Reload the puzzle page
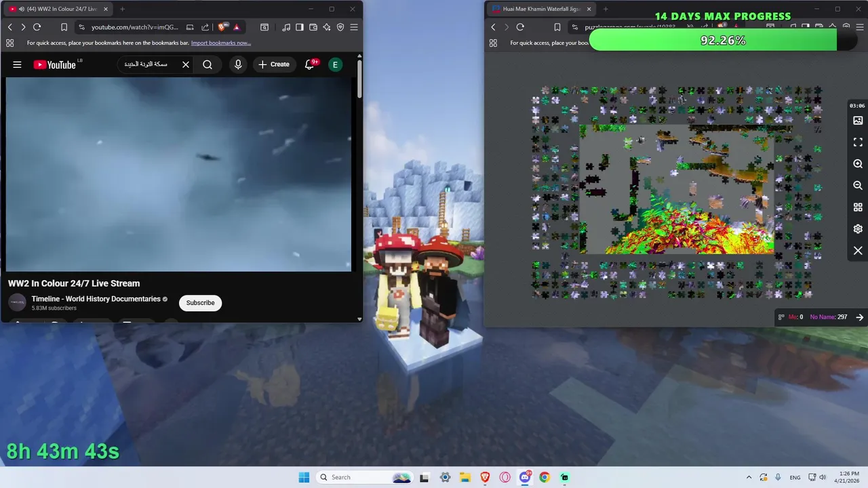This screenshot has width=868, height=488. point(520,27)
